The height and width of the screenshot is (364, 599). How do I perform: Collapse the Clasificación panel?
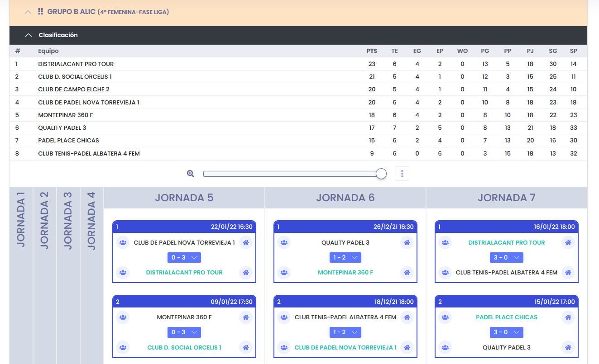(29, 35)
